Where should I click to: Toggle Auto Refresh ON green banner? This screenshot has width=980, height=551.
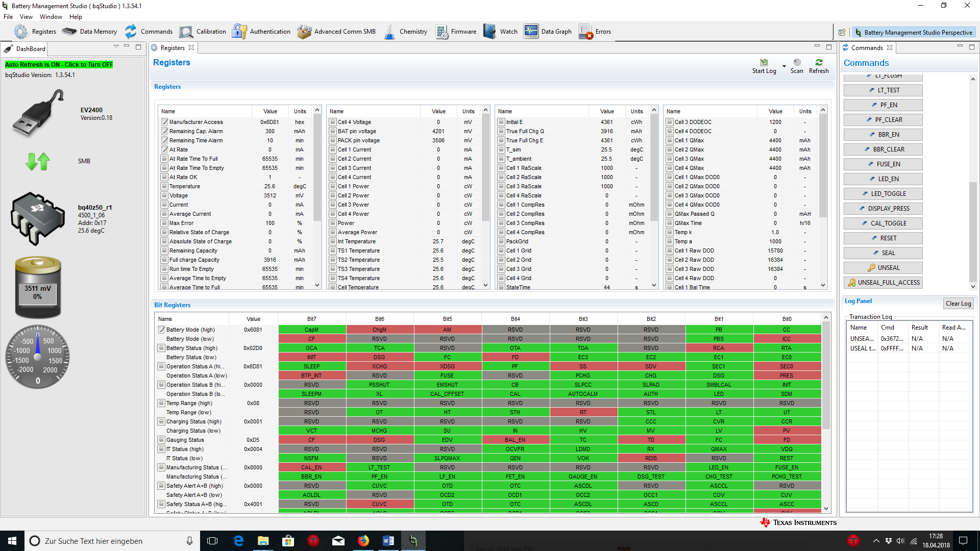(59, 65)
